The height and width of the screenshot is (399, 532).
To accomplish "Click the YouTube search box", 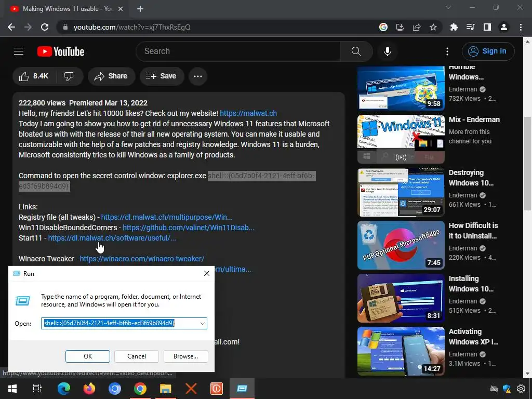I will tap(238, 51).
